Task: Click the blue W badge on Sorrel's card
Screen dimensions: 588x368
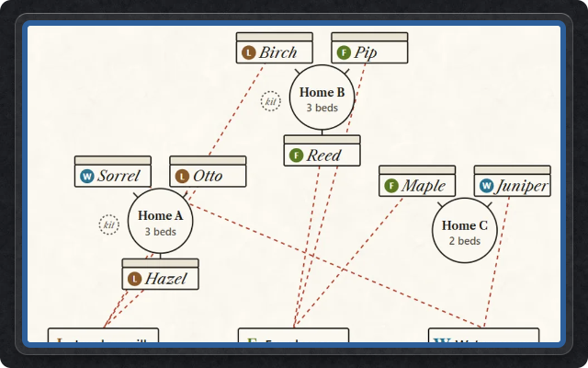Action: (86, 176)
